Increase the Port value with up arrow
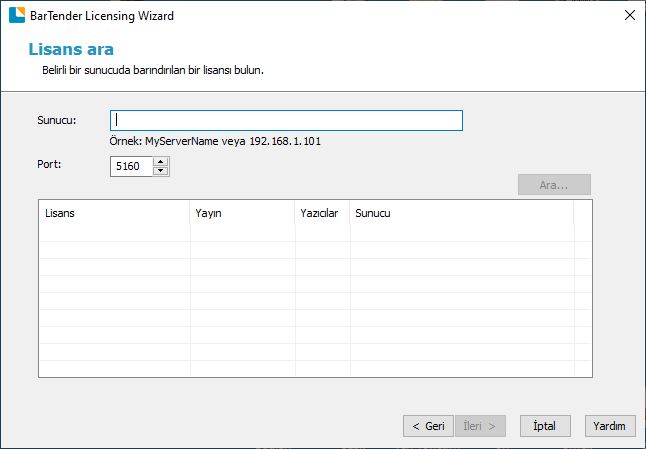Image resolution: width=646 pixels, height=449 pixels. click(x=161, y=161)
